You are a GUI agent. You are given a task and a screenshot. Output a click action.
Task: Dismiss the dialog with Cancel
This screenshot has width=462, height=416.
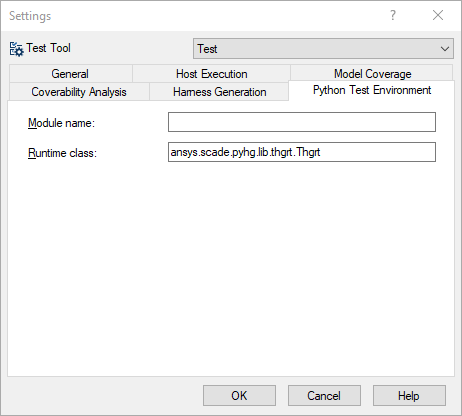pos(324,396)
